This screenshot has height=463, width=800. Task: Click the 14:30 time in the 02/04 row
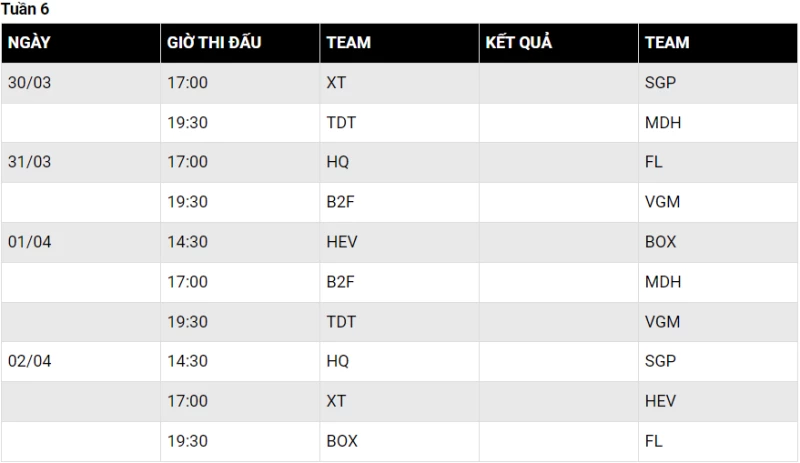tap(187, 361)
